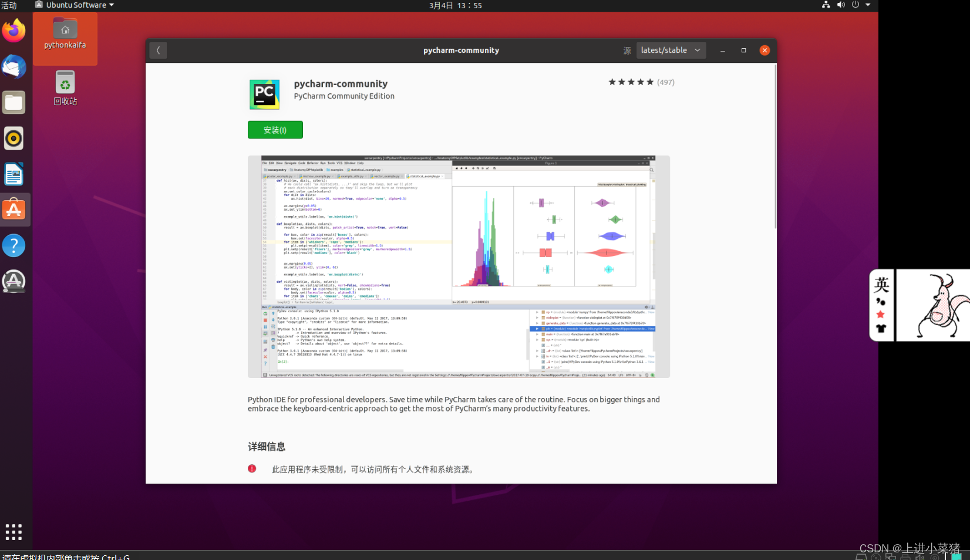
Task: Click the 详细信息 section heading
Action: (267, 447)
